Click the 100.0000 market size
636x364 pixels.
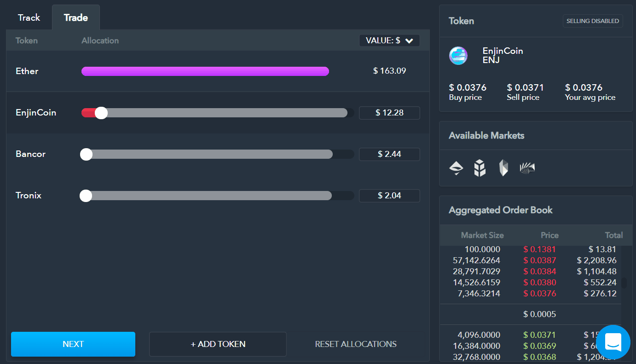pyautogui.click(x=482, y=249)
